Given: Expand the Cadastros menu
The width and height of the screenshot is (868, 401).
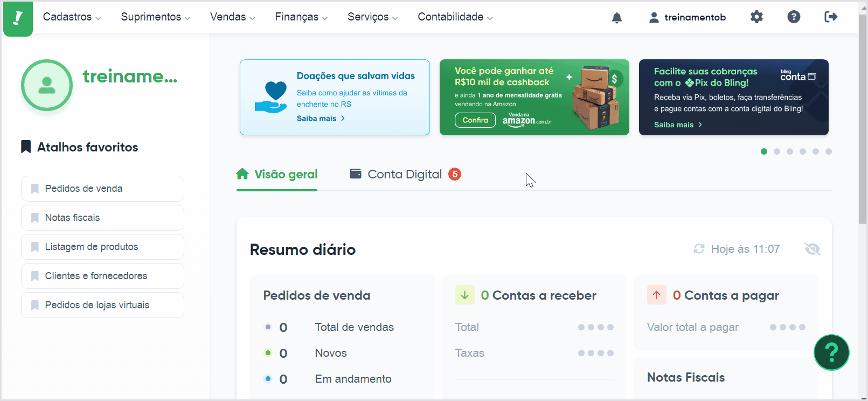Looking at the screenshot, I should [x=72, y=17].
